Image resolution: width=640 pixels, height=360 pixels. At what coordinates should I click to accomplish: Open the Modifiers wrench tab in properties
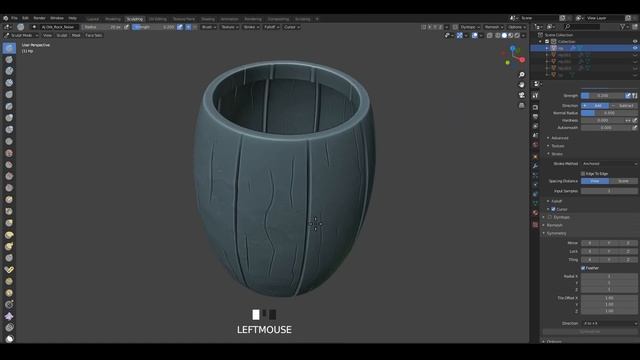[536, 166]
